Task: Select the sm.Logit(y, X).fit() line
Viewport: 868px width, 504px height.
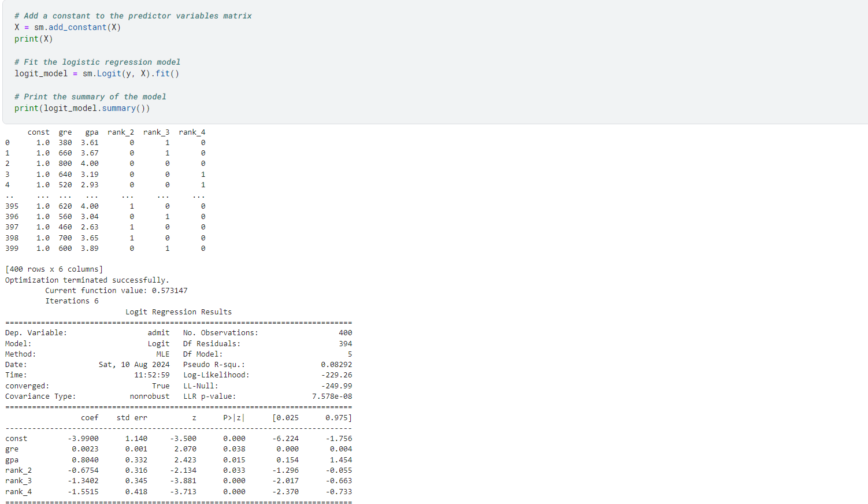Action: 97,73
